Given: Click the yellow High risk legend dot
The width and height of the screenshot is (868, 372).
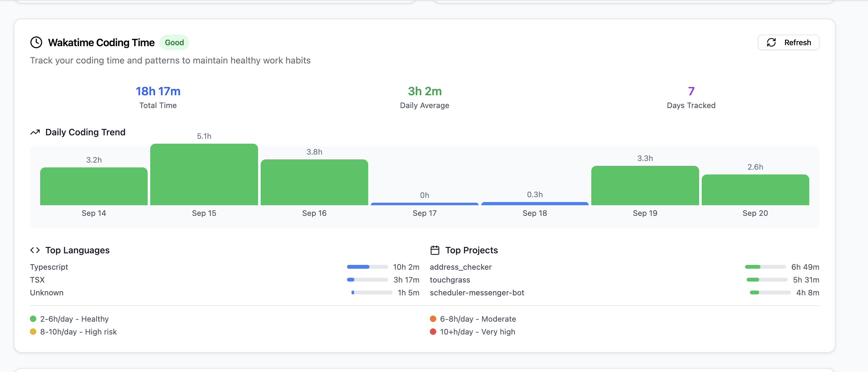Looking at the screenshot, I should click(33, 332).
